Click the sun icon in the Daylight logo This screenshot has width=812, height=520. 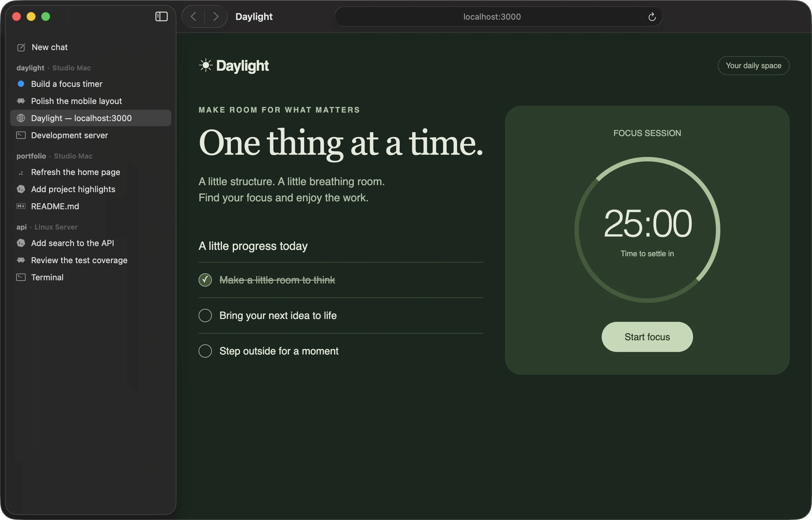[x=205, y=65]
